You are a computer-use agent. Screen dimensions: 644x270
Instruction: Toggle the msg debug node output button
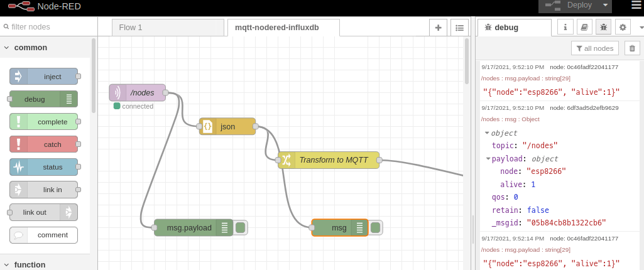point(376,227)
